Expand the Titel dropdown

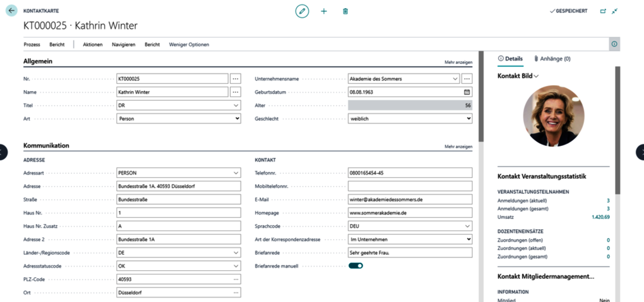tap(236, 106)
